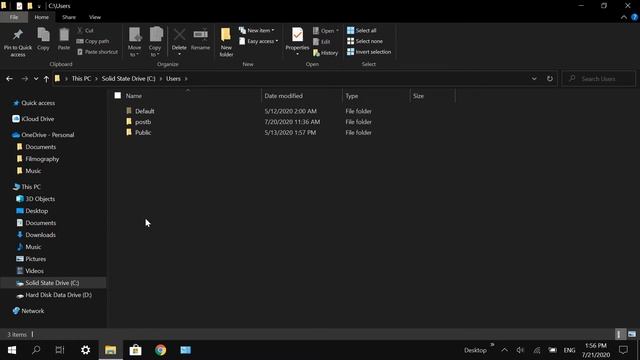
Task: Click the Copy ribbon button
Action: pyautogui.click(x=43, y=39)
